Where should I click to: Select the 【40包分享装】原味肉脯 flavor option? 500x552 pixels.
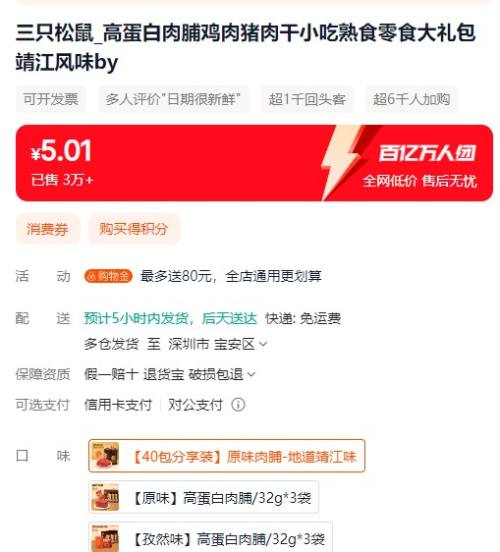pyautogui.click(x=227, y=456)
